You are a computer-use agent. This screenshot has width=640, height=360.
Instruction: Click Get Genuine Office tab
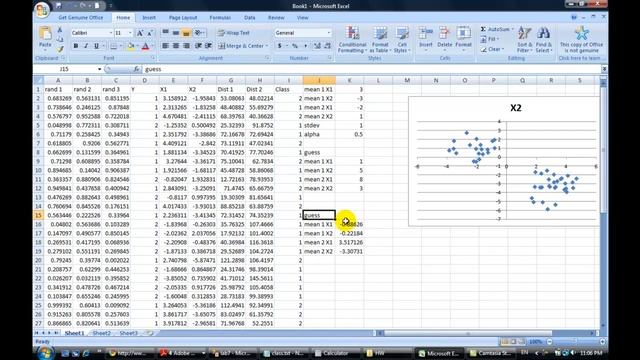(81, 18)
